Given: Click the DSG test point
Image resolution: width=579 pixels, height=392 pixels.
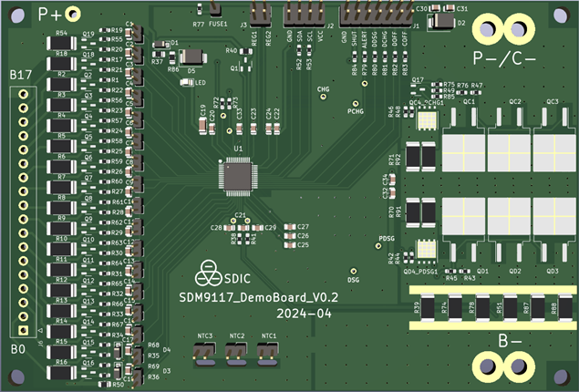Looking at the screenshot, I should point(354,272).
